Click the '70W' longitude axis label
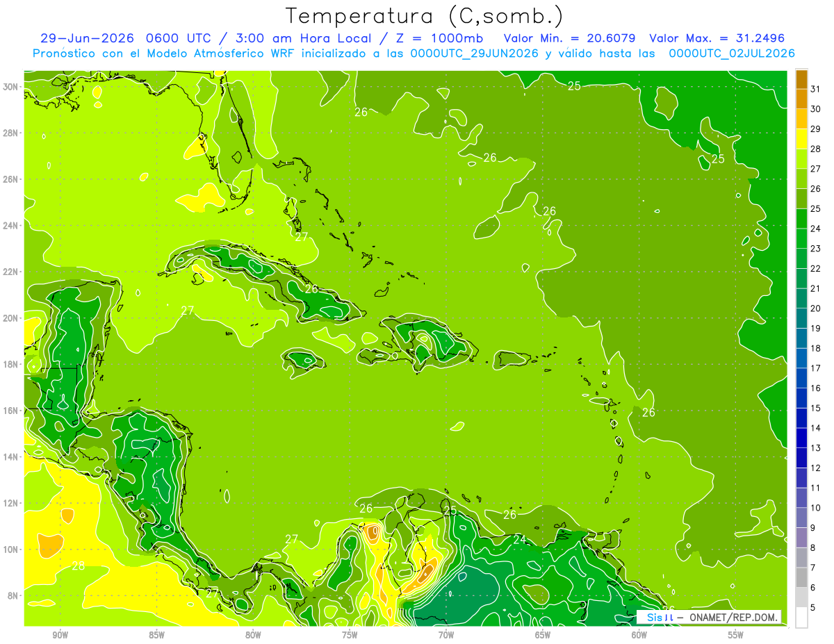 (446, 635)
